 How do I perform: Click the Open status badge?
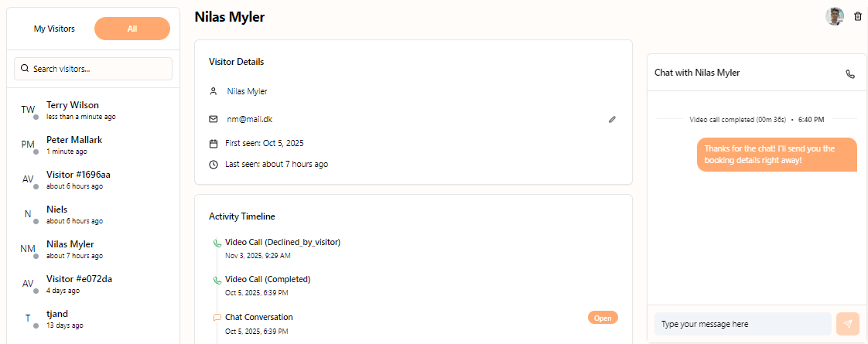pyautogui.click(x=603, y=318)
